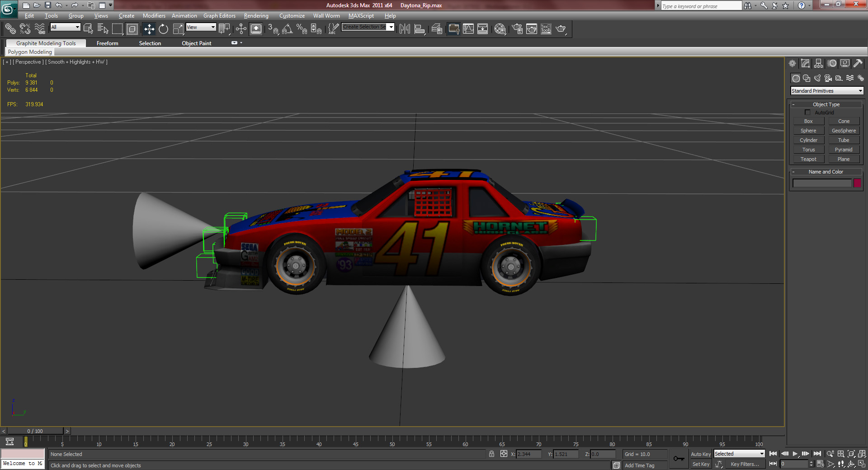
Task: Enable the AutoGrid checkbox
Action: pos(807,113)
